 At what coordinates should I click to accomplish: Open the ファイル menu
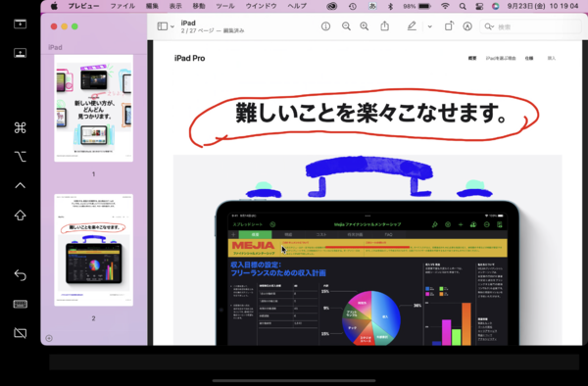point(122,6)
